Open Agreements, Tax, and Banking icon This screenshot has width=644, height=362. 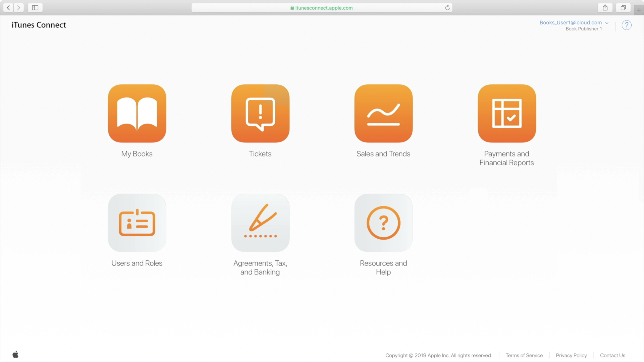tap(260, 223)
